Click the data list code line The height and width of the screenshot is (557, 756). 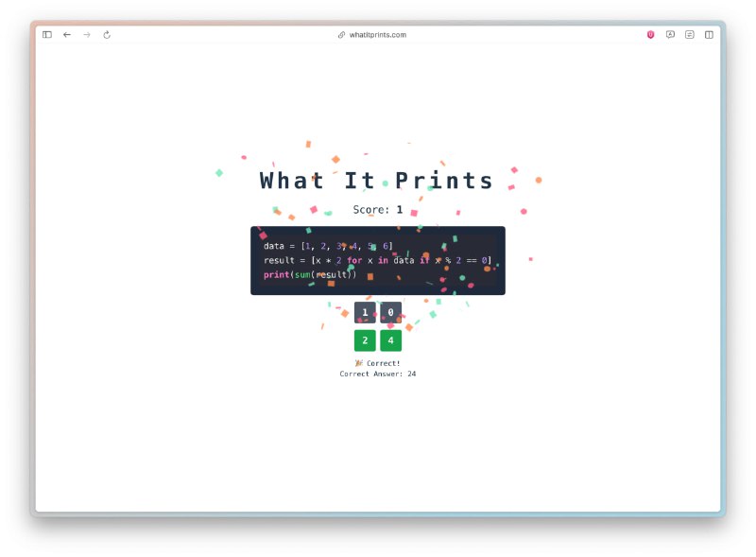[x=328, y=246]
